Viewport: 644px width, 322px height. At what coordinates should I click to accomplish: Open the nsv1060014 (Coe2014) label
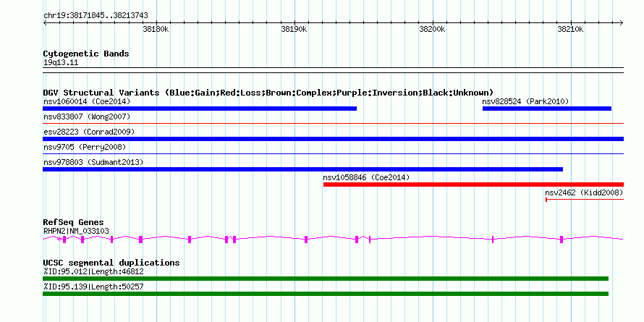coord(87,101)
